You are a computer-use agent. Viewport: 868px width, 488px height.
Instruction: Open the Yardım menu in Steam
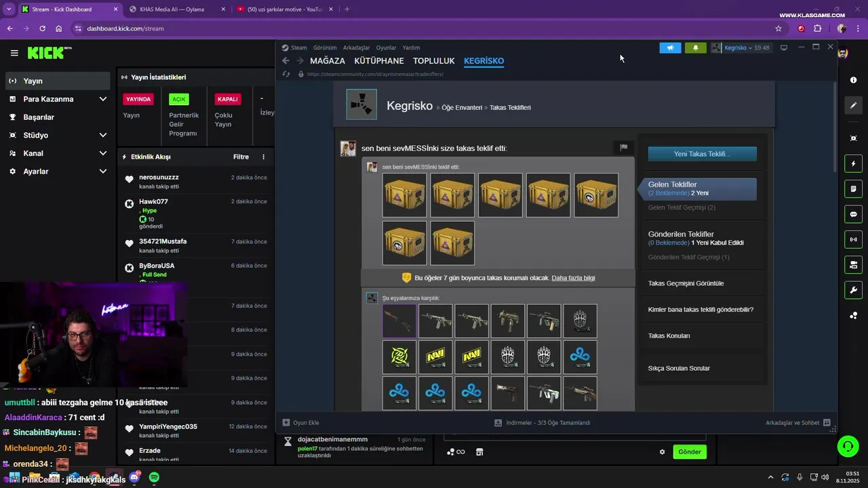(x=411, y=48)
